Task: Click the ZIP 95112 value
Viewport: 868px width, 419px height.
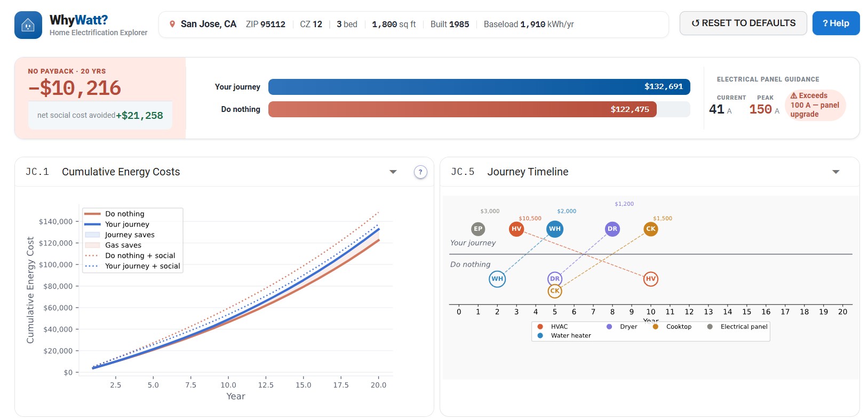Action: pyautogui.click(x=266, y=24)
